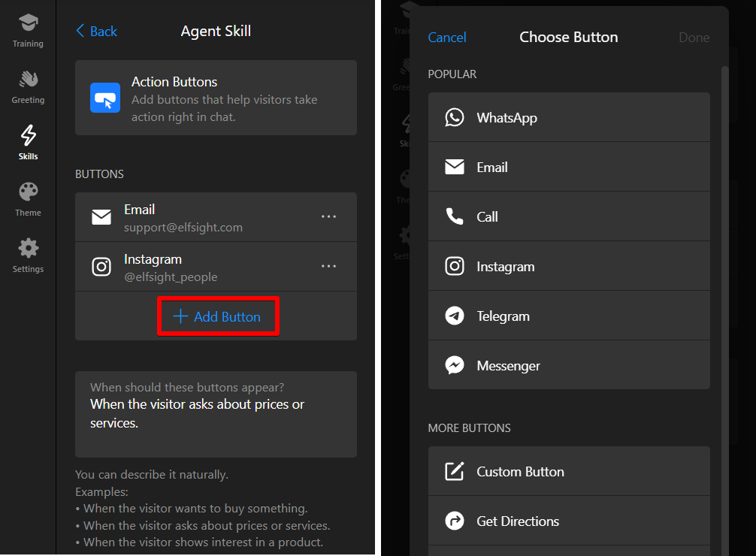Click the Instagram icon in Popular list
The height and width of the screenshot is (556, 756).
coord(455,266)
